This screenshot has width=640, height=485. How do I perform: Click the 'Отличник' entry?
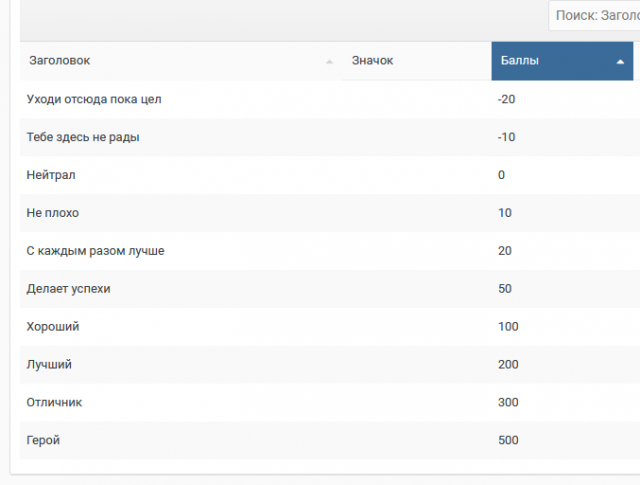[54, 403]
